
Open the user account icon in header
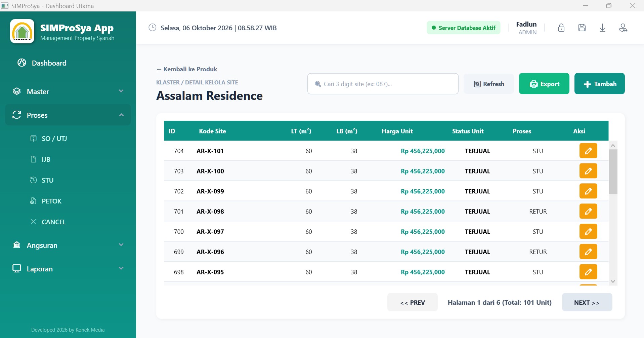623,28
